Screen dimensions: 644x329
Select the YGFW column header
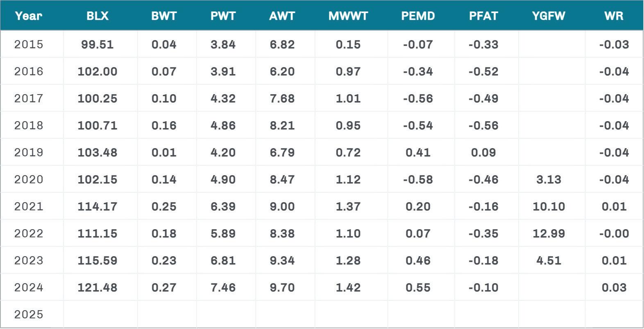[549, 16]
